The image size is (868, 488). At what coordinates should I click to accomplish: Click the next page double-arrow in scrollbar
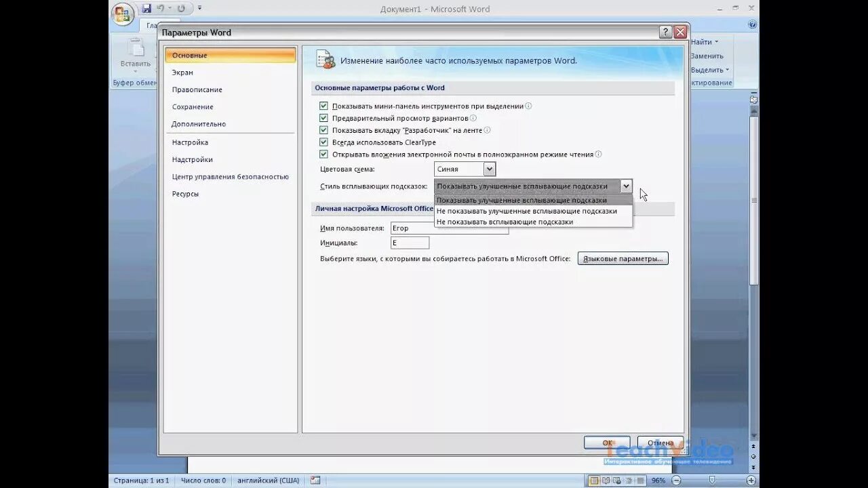pos(753,467)
